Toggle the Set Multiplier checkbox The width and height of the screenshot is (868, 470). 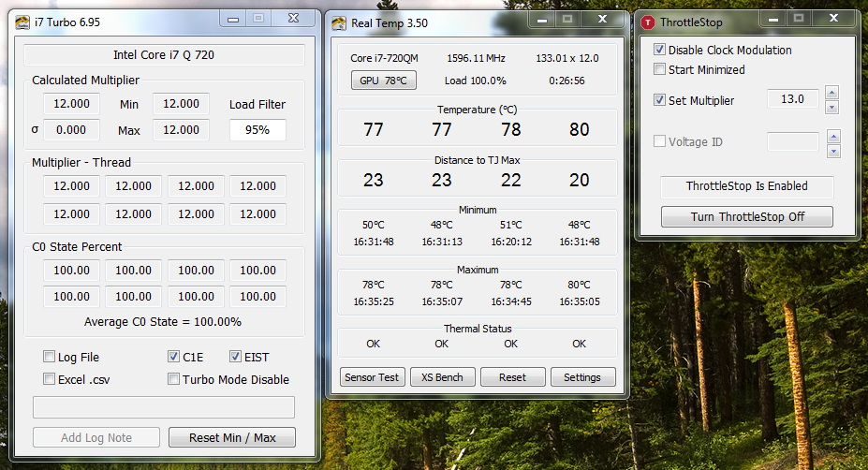click(x=659, y=99)
